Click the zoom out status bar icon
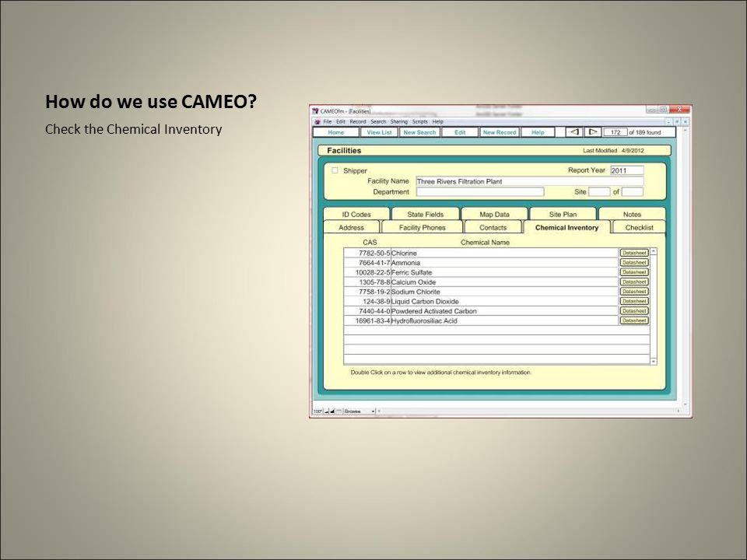This screenshot has height=560, width=747. tap(327, 411)
